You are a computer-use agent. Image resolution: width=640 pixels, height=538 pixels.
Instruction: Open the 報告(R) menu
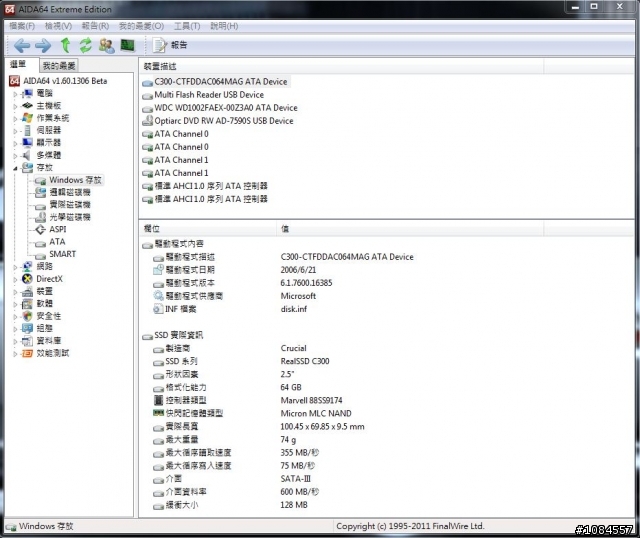click(95, 26)
